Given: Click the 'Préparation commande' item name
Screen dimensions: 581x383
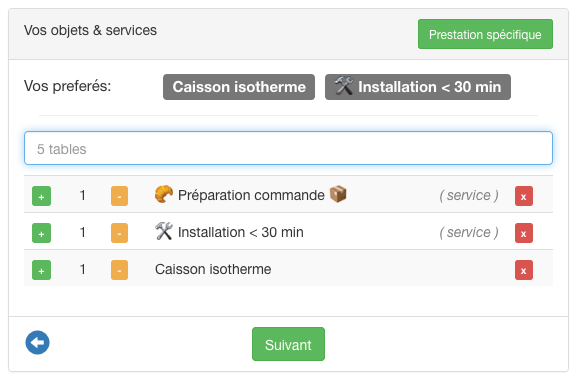Looking at the screenshot, I should (x=251, y=195).
